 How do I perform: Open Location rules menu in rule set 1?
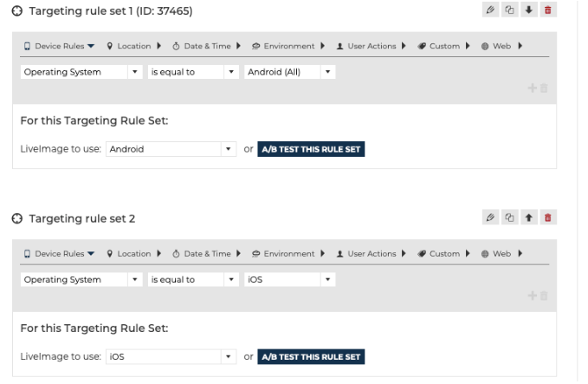[133, 46]
